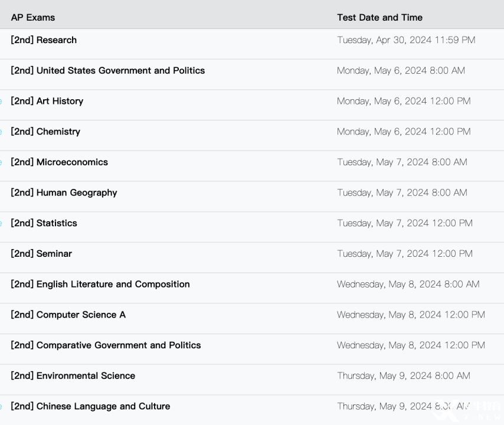Select the [2nd] Environmental Science exam
This screenshot has width=504, height=425.
[x=73, y=376]
